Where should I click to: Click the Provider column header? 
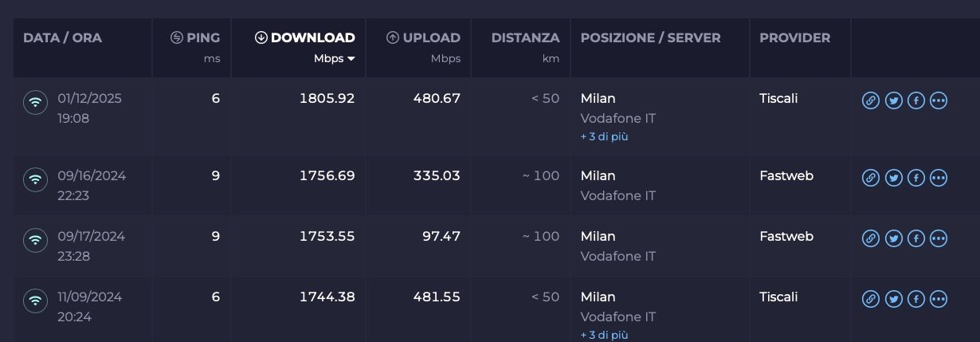794,38
